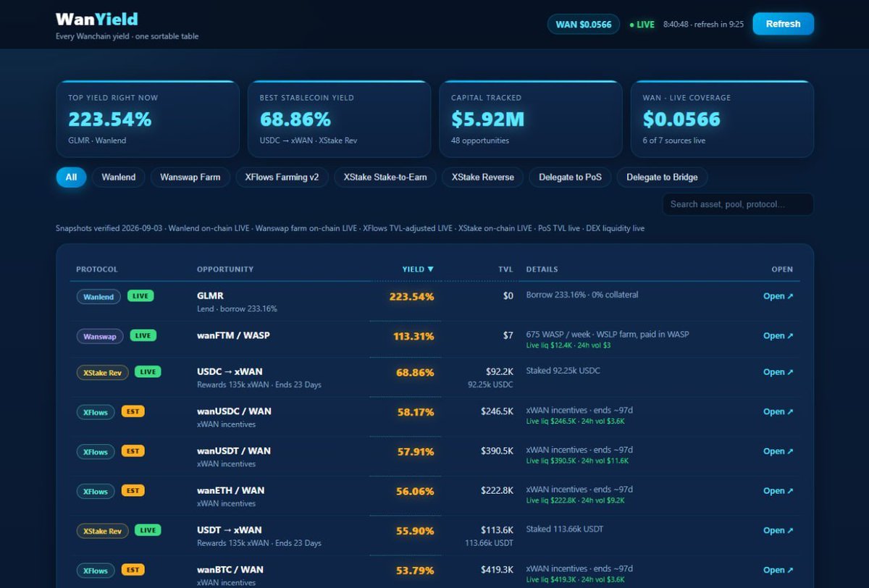
Task: Click the WAN Live Coverage card
Action: (x=722, y=119)
